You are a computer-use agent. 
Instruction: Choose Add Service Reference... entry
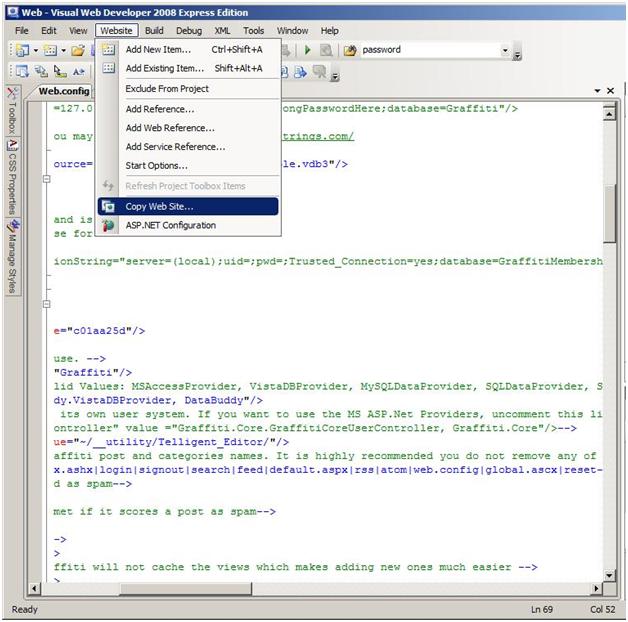coord(188,147)
